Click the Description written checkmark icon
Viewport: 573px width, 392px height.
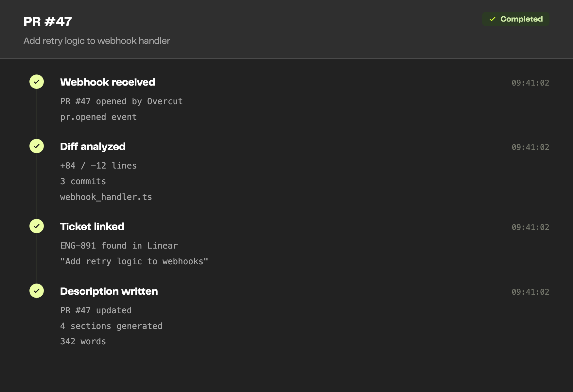pos(37,291)
